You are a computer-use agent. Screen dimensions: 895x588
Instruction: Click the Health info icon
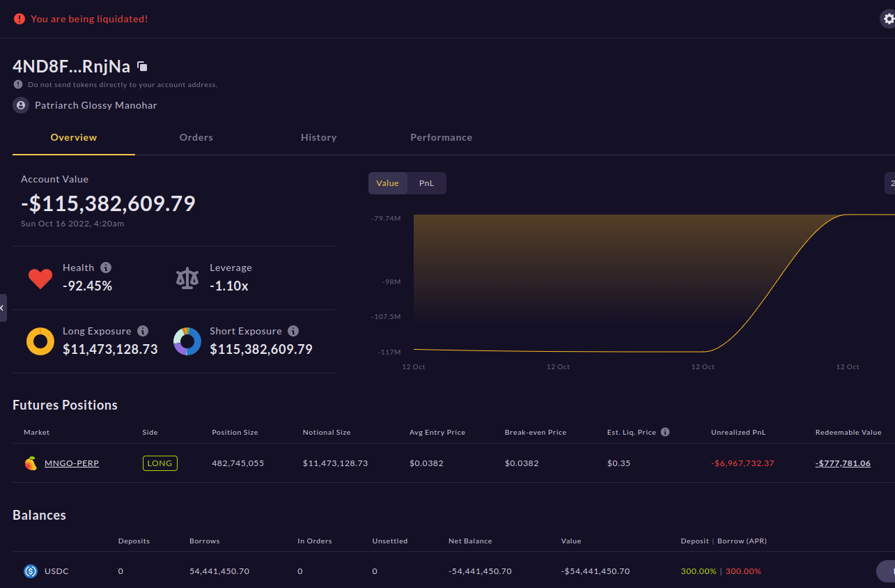point(106,268)
